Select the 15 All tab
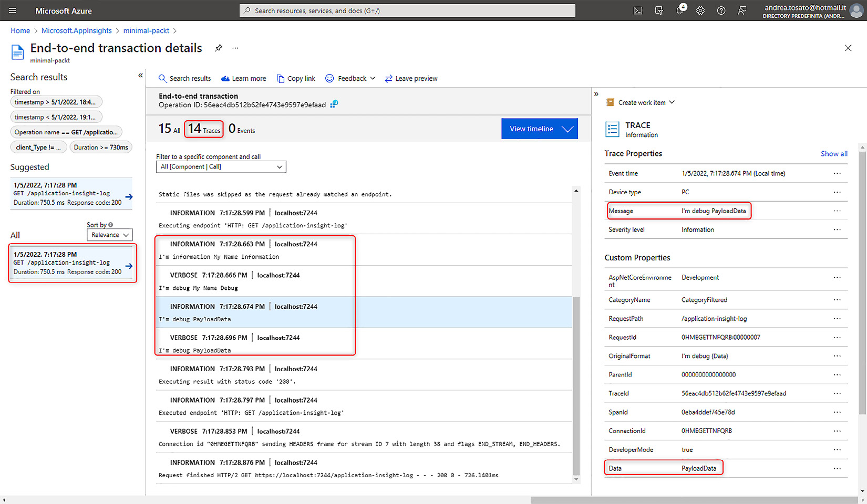The height and width of the screenshot is (504, 867). tap(169, 129)
